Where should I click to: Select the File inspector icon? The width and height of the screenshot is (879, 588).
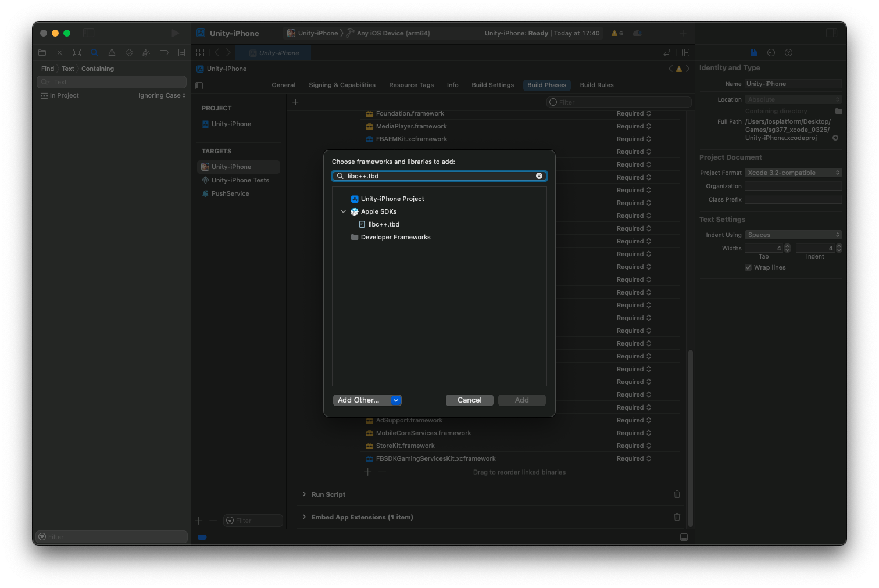[x=754, y=52]
